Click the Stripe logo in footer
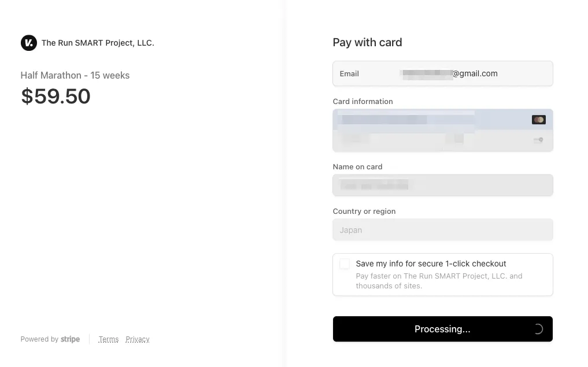Viewport: 588px width, 367px height. point(71,339)
